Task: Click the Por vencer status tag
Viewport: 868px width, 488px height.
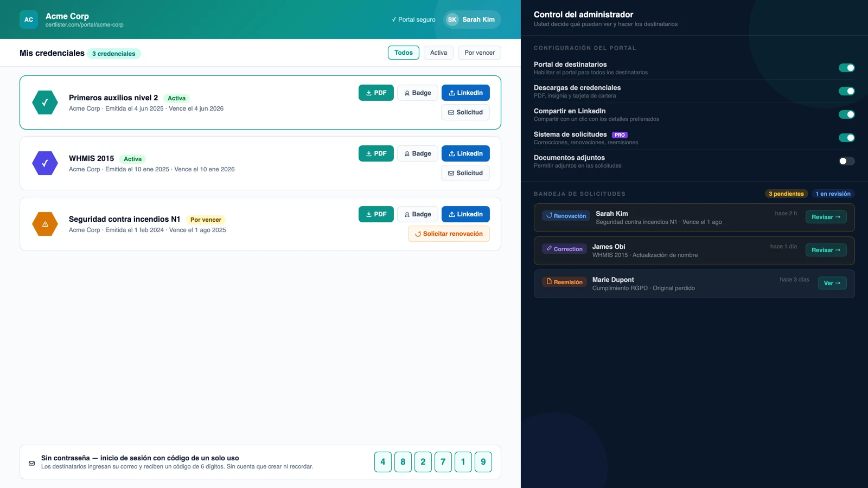Action: 206,220
